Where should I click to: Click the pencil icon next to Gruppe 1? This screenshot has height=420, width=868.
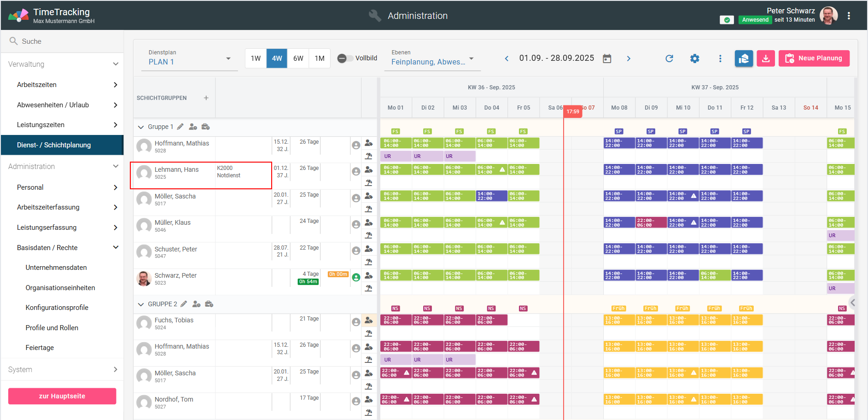coord(181,127)
